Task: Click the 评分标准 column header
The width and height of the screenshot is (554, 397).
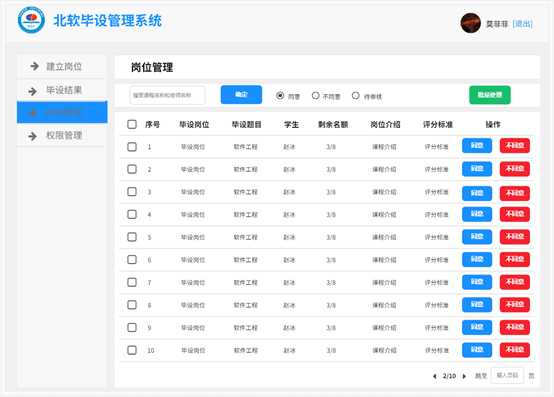Action: [438, 124]
